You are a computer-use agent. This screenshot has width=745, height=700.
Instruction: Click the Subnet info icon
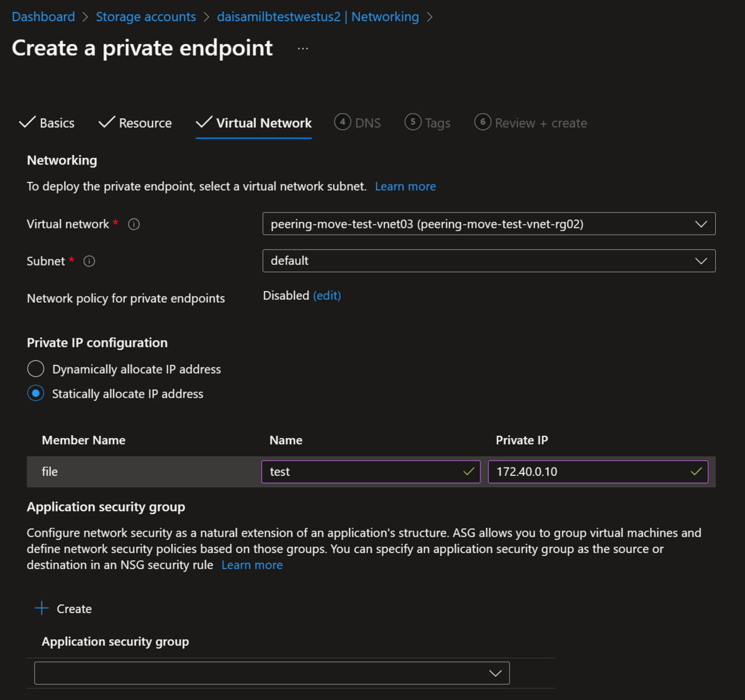point(89,261)
